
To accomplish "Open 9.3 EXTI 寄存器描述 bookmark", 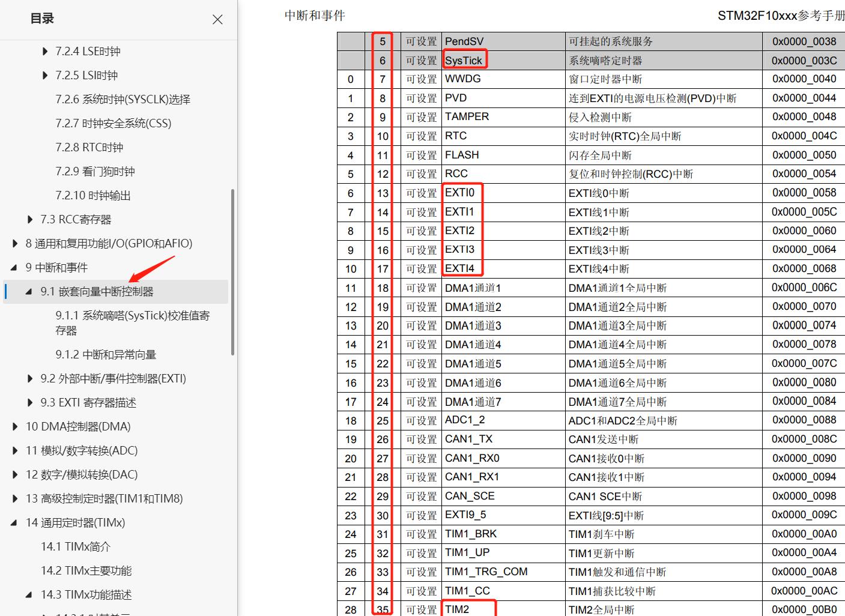I will (88, 403).
